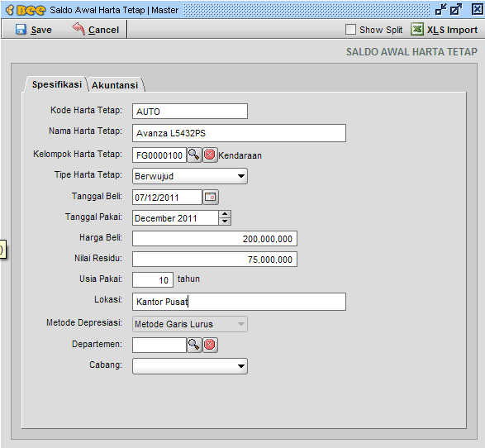Click the XLS Import spreadsheet icon

(417, 30)
